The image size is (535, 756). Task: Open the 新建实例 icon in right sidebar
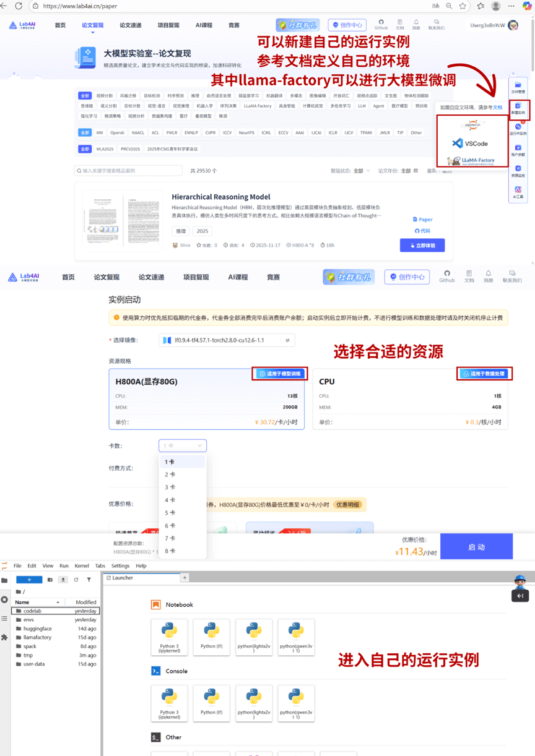[518, 106]
